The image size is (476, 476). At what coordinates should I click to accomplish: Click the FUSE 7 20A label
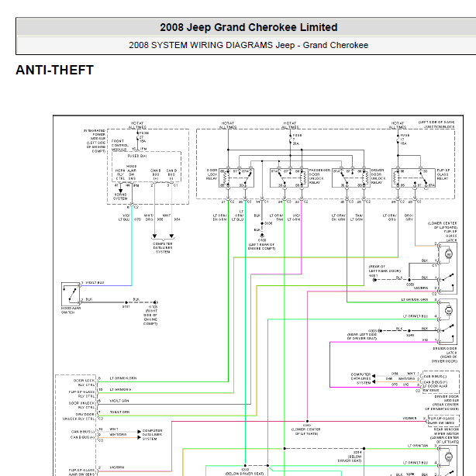click(x=297, y=140)
